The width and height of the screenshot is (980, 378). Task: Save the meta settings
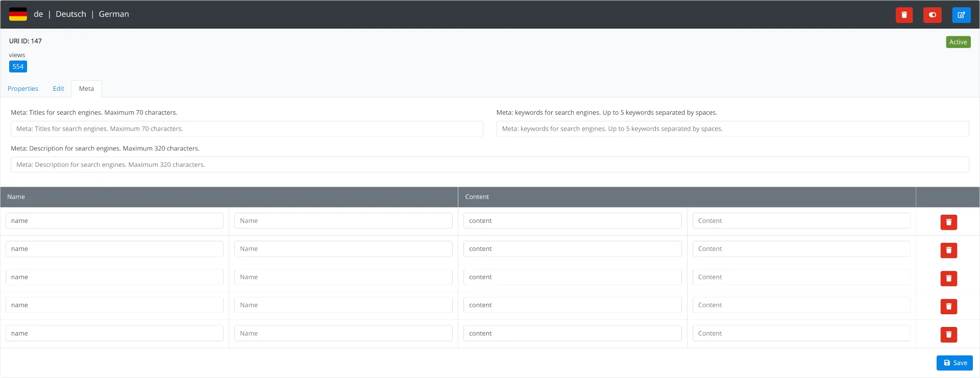click(954, 363)
